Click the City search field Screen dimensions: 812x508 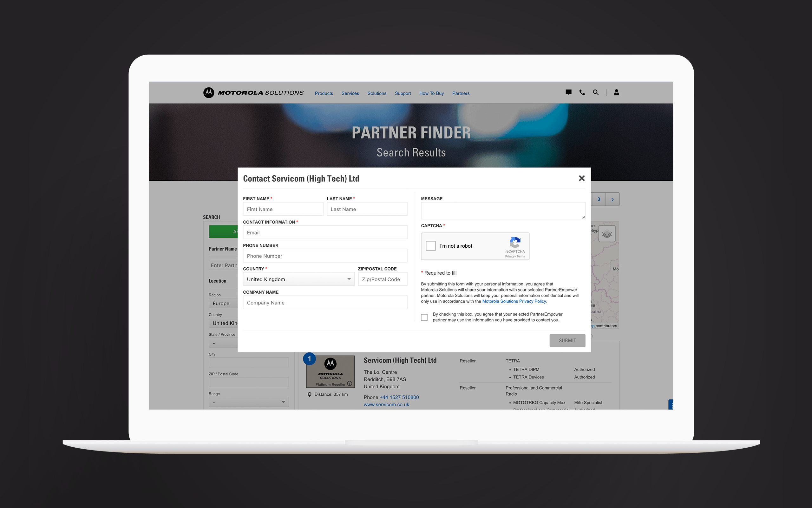pos(249,363)
